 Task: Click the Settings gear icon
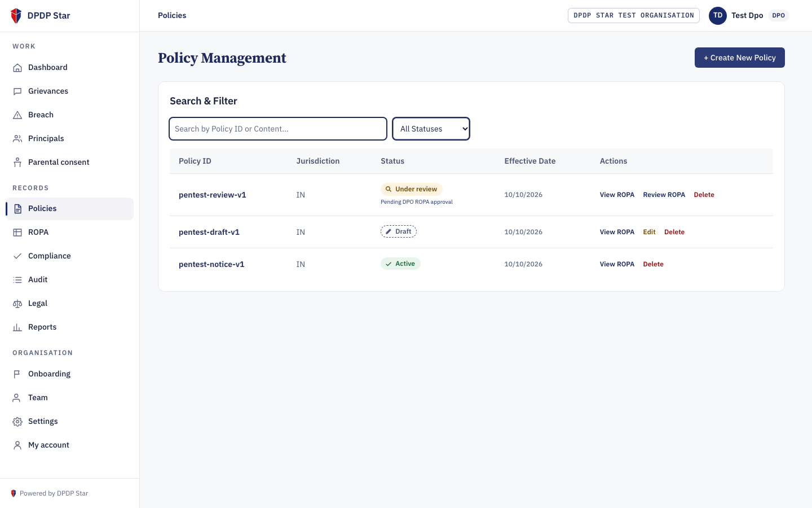[17, 422]
